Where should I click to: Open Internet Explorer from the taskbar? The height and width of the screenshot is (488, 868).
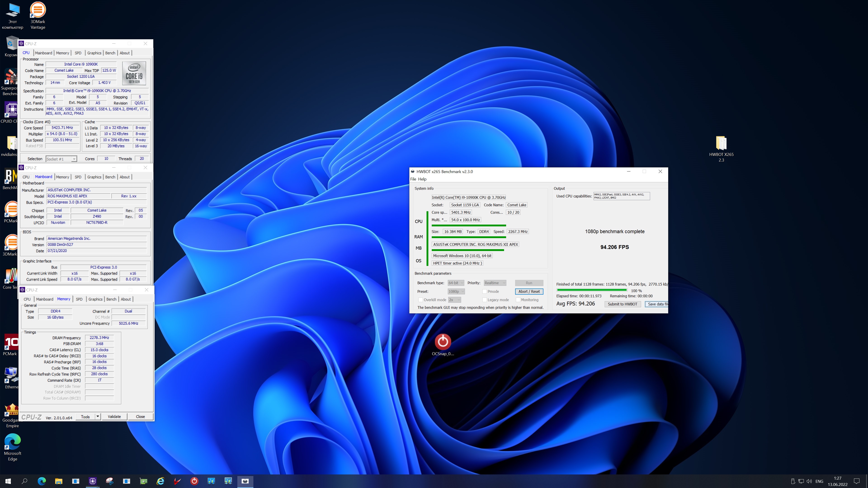(x=160, y=481)
